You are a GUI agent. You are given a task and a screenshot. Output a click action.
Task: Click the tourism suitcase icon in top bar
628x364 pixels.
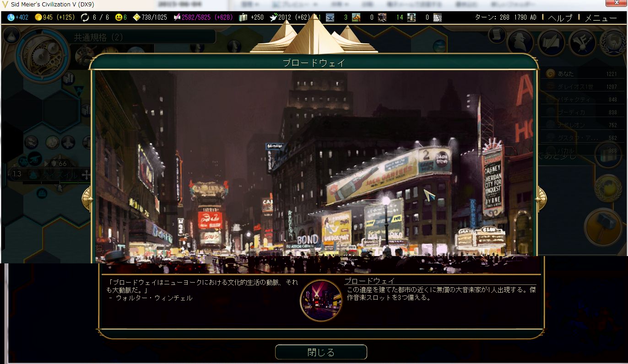(243, 17)
